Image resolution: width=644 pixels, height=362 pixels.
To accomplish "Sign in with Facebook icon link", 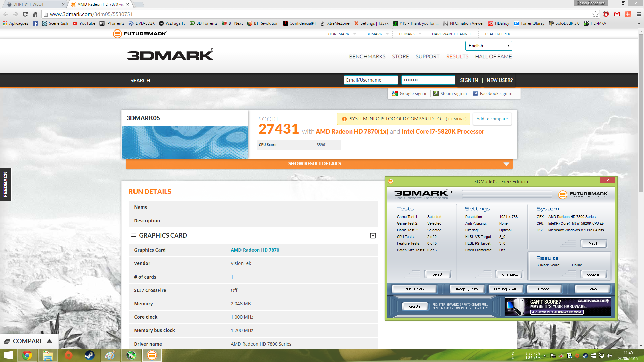I will coord(492,94).
